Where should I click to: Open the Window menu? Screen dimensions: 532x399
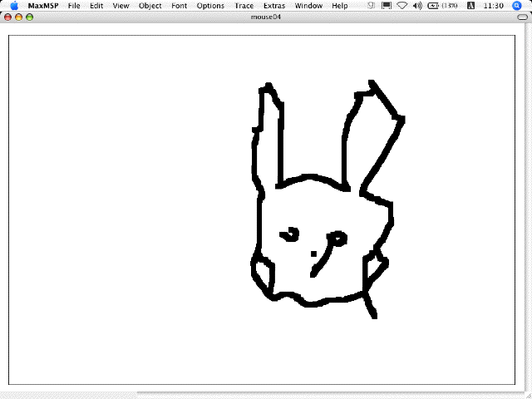(x=308, y=6)
